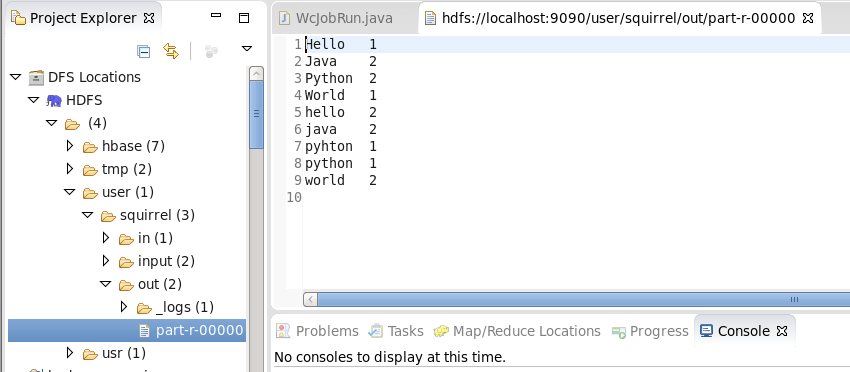Image resolution: width=850 pixels, height=372 pixels.
Task: Expand the tmp (2) folder
Action: (x=69, y=169)
